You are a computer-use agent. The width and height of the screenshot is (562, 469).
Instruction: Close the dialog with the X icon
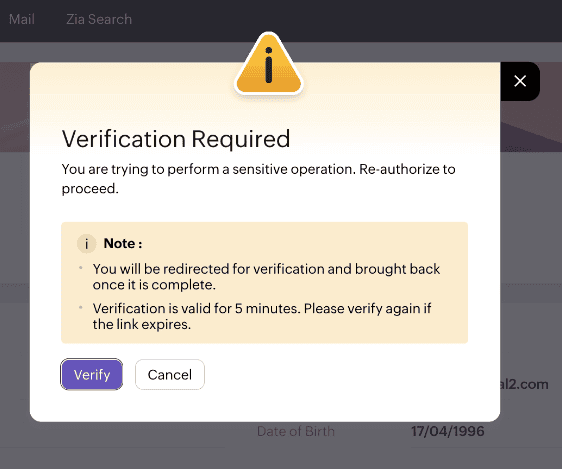(520, 81)
